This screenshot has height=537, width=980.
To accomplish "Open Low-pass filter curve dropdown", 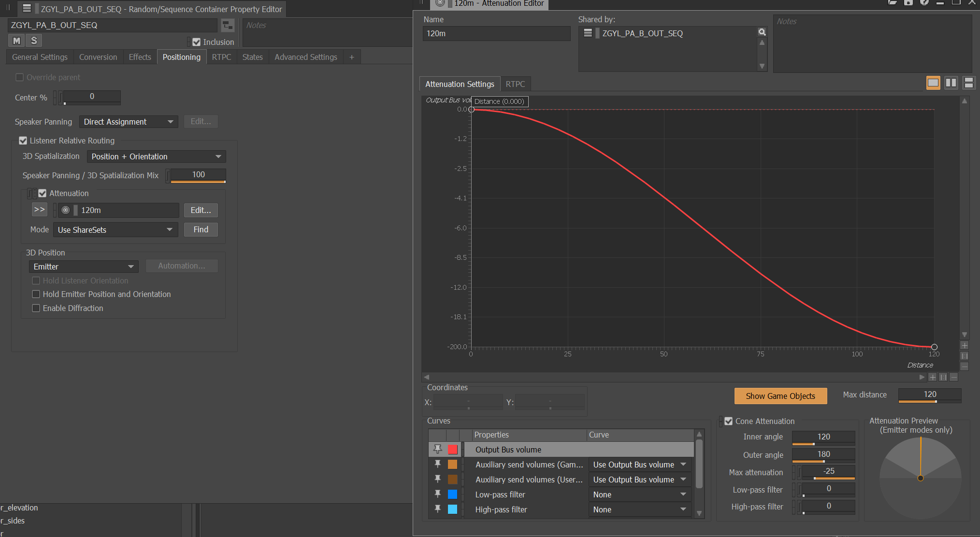I will [x=640, y=495].
